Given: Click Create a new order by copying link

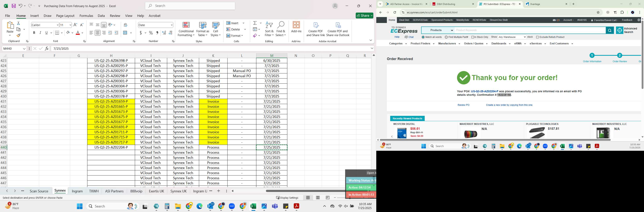Looking at the screenshot, I should click(x=509, y=105).
